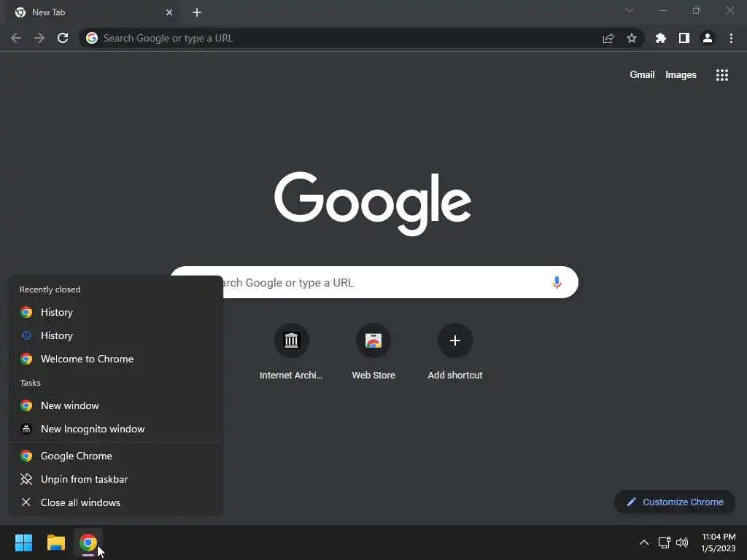
Task: Open the Images link
Action: (x=681, y=75)
